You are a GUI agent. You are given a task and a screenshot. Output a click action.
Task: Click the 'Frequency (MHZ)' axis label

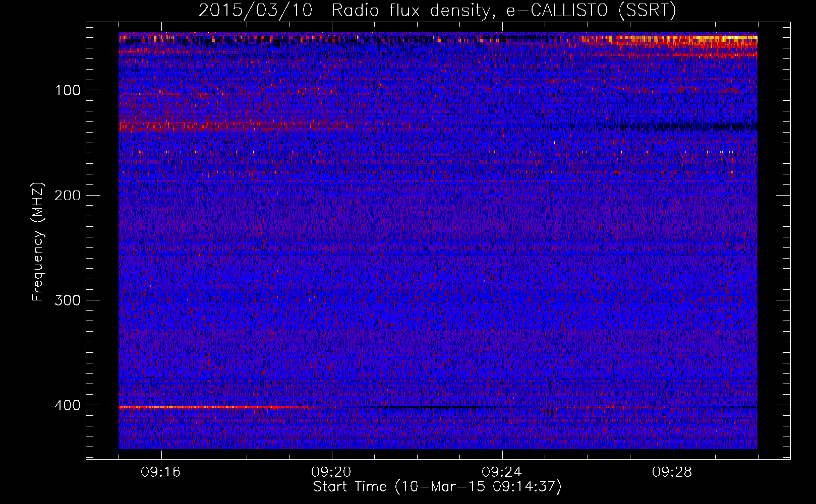pyautogui.click(x=38, y=242)
